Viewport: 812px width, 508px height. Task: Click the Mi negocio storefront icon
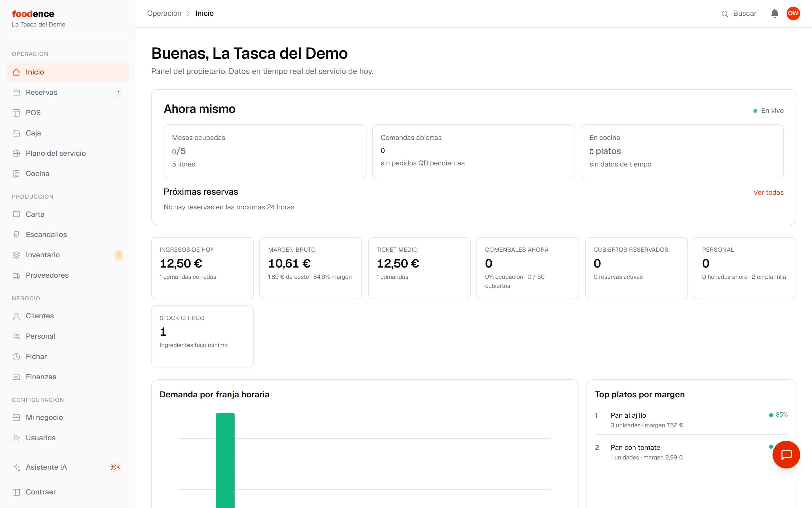pyautogui.click(x=16, y=418)
